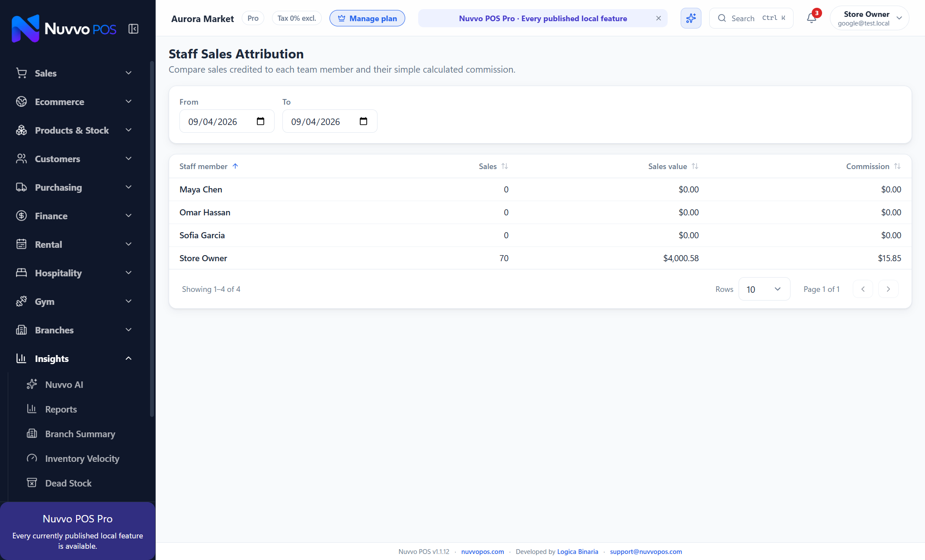Click the Hospitality bed icon

pos(21,273)
